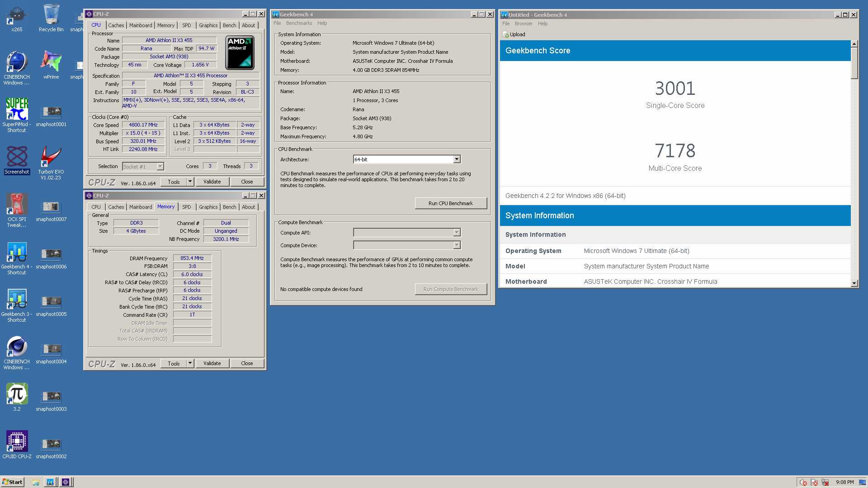Screen dimensions: 868x488
Task: Select snaphsot0005 file icon
Action: click(x=51, y=305)
